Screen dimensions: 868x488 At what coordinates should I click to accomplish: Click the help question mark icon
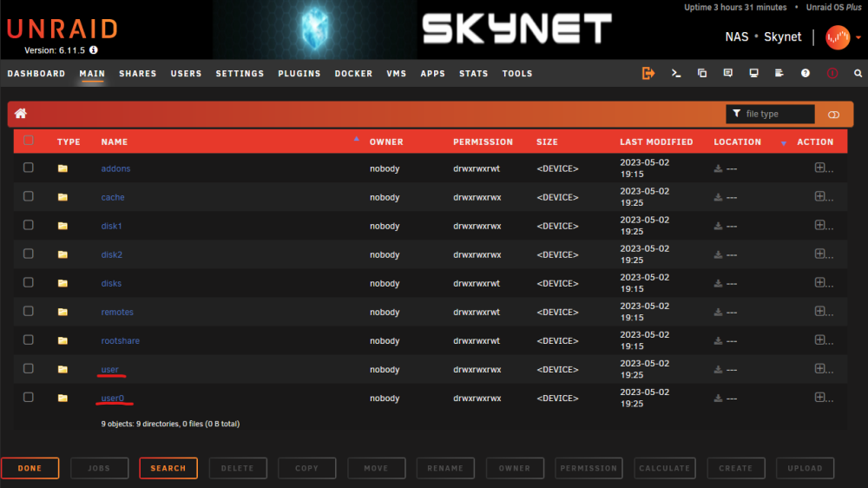[806, 73]
